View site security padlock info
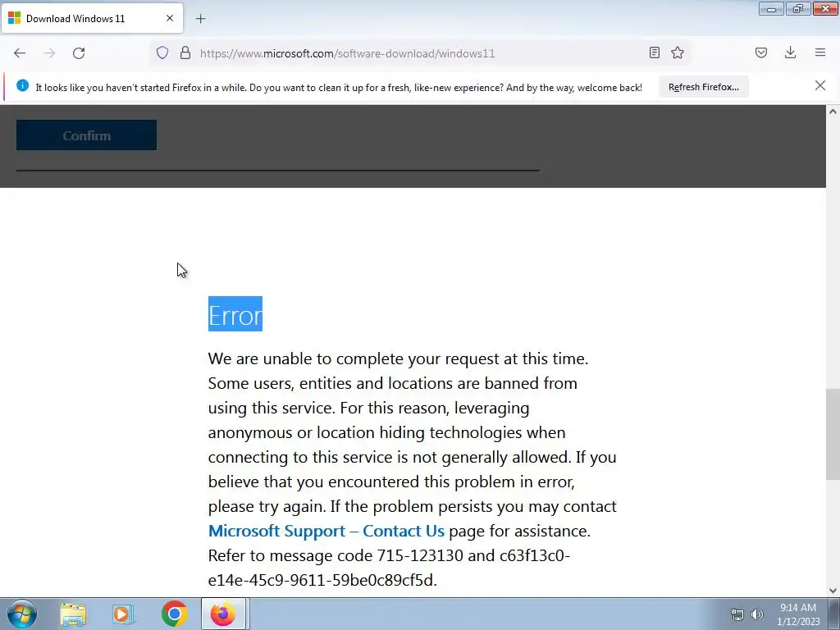 (x=185, y=52)
